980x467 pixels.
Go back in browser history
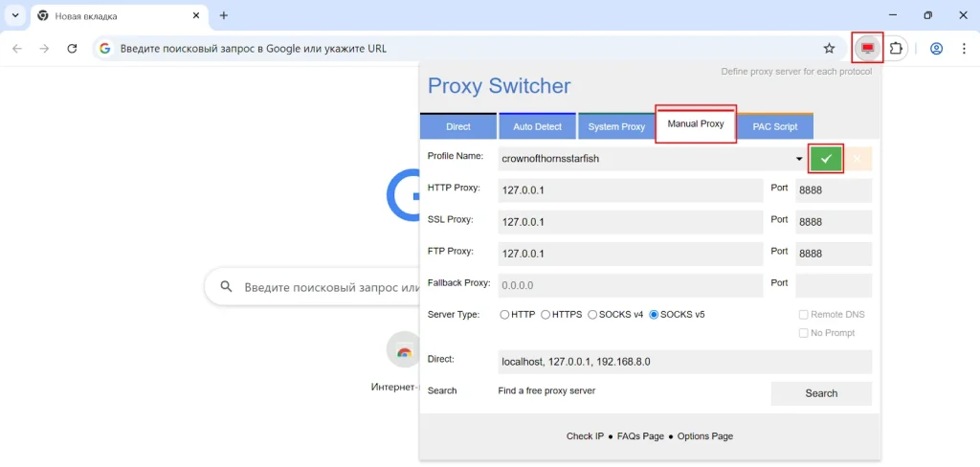coord(17,48)
